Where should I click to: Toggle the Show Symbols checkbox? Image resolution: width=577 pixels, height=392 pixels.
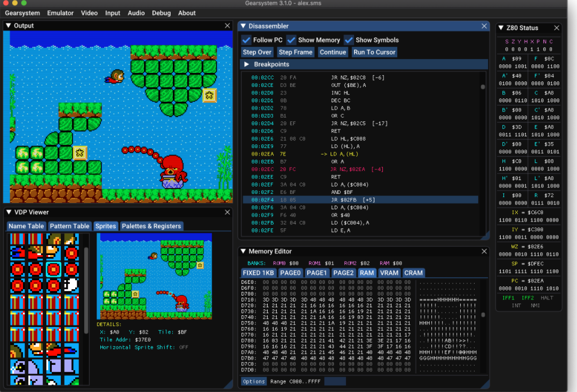tap(348, 40)
